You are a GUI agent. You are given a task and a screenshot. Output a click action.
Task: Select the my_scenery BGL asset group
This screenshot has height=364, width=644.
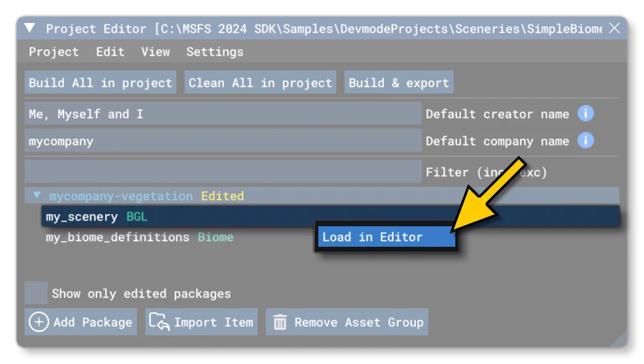click(x=331, y=216)
